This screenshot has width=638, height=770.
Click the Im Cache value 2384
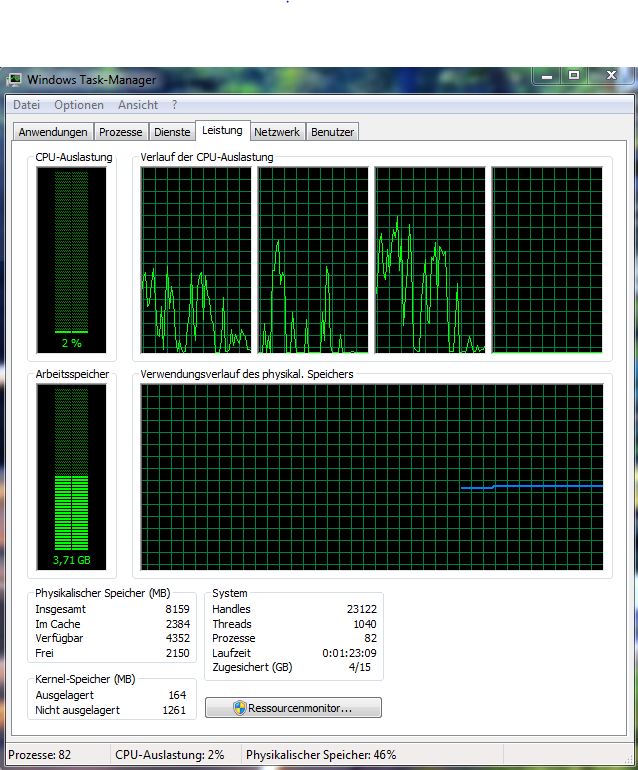click(177, 624)
